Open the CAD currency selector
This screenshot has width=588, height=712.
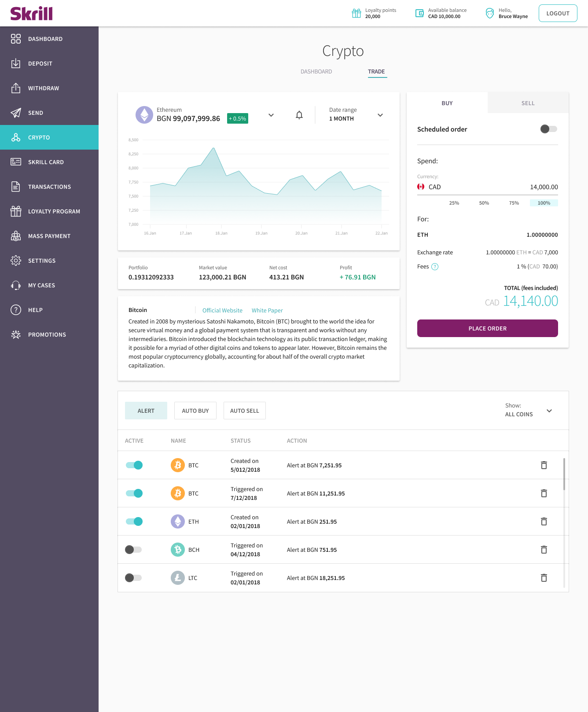(429, 187)
